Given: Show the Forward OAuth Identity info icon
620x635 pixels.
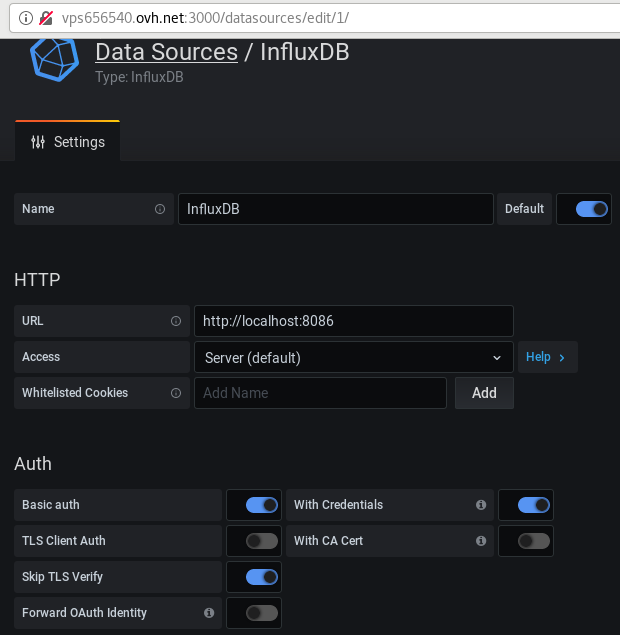Looking at the screenshot, I should tap(209, 613).
